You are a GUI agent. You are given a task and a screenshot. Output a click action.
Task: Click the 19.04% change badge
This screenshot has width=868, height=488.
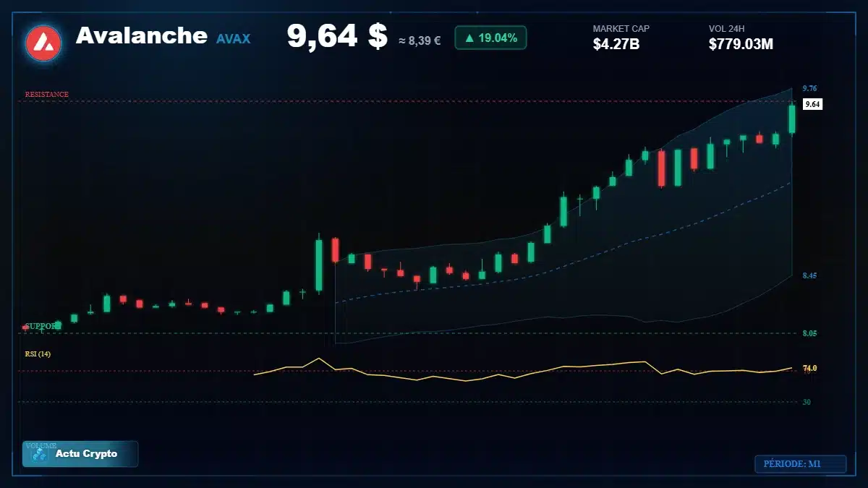coord(490,38)
